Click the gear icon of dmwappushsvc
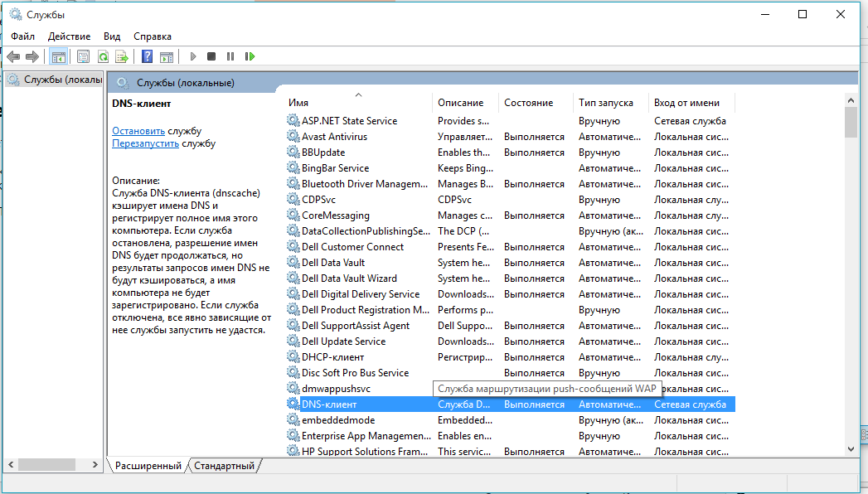This screenshot has height=494, width=868. (293, 389)
